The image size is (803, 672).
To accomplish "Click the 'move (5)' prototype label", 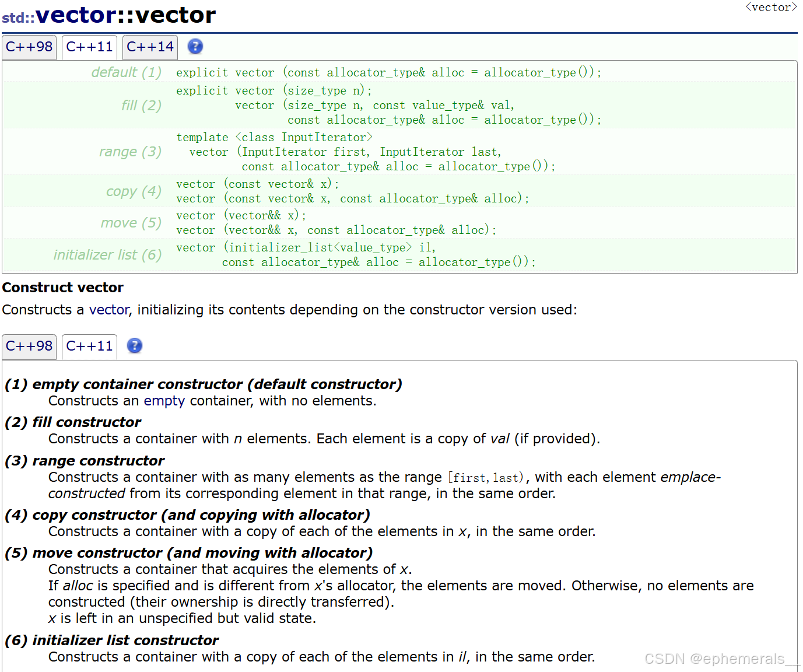I will (131, 223).
